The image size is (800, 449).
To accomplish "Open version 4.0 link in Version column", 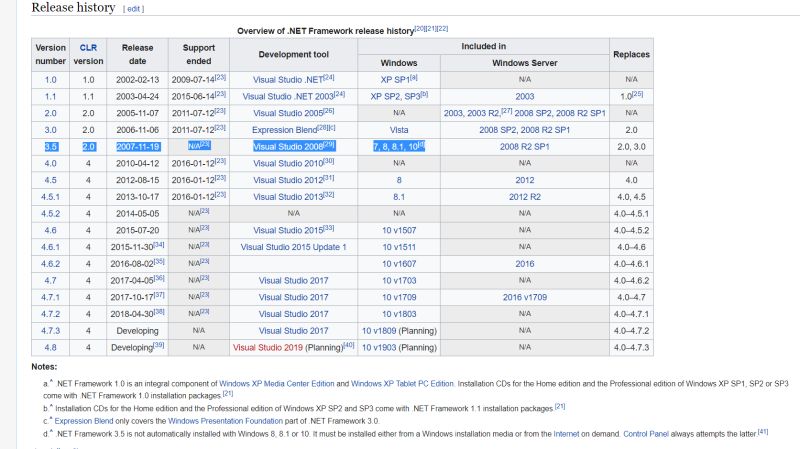I will [x=51, y=164].
